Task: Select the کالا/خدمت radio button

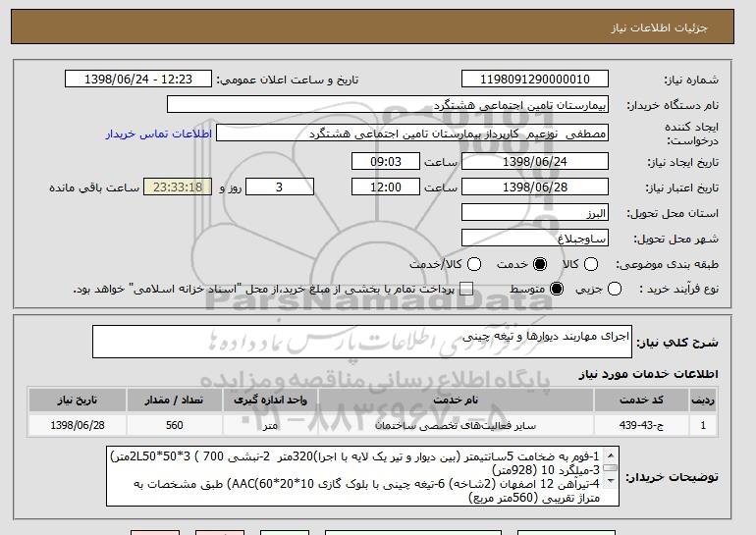Action: [x=474, y=264]
